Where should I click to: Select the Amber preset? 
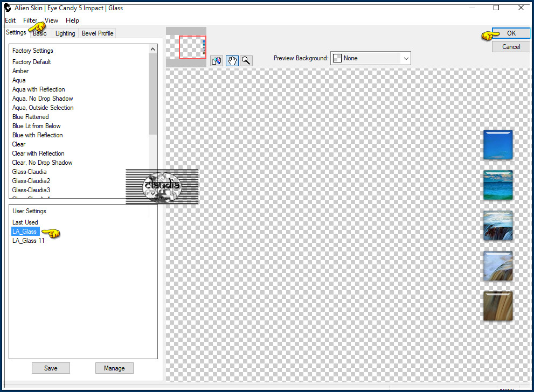20,71
